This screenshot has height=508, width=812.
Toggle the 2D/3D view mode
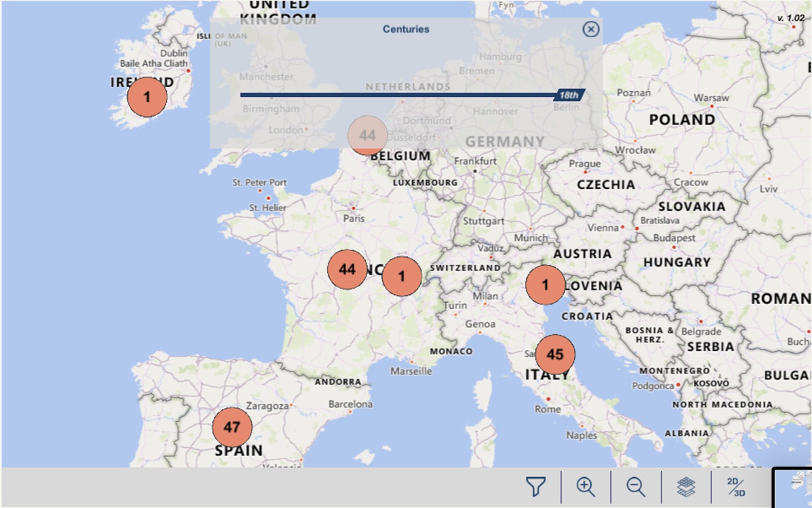click(x=736, y=487)
